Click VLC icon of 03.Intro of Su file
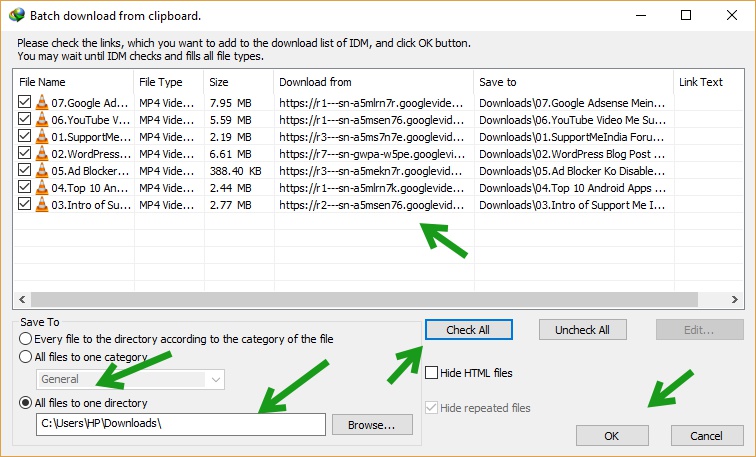This screenshot has width=756, height=457. point(42,204)
